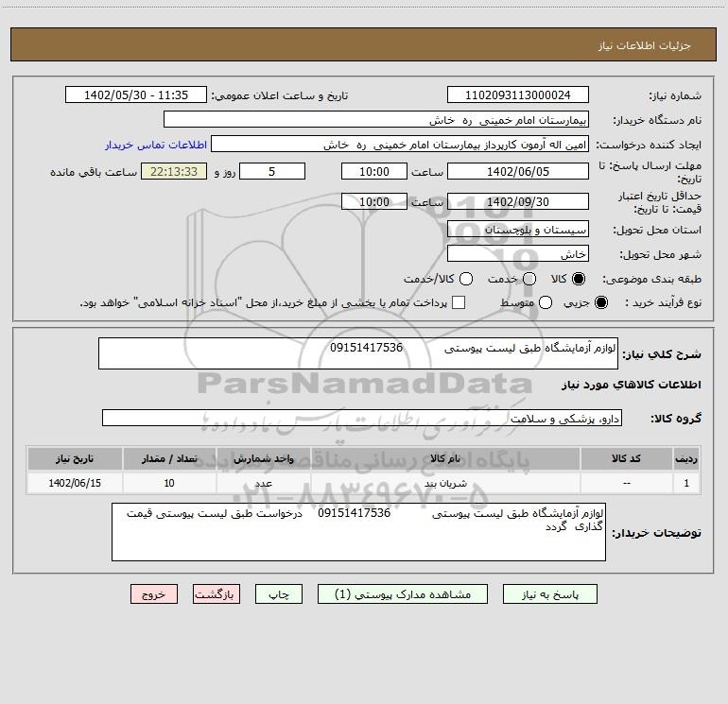This screenshot has width=728, height=704.
Task: Click the چاپ print button
Action: pos(279,594)
